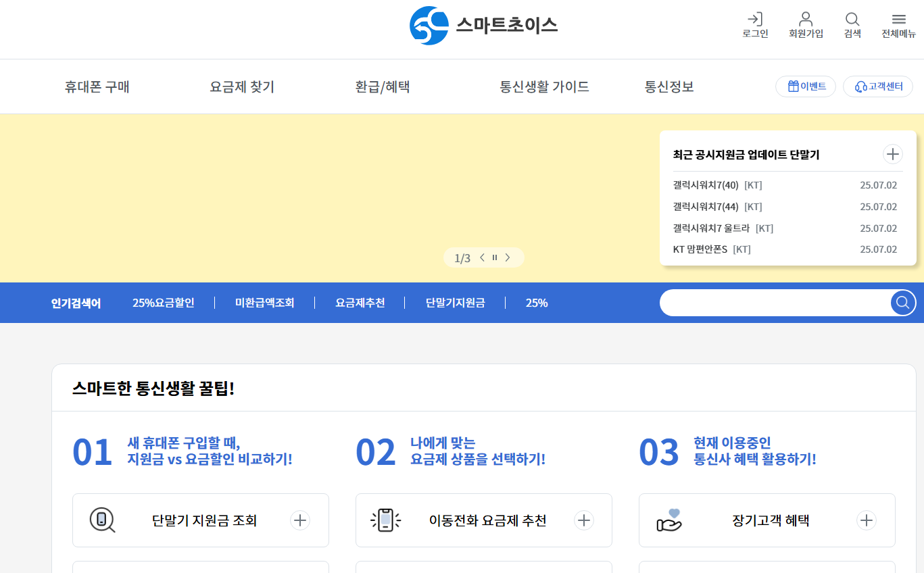The height and width of the screenshot is (573, 924).
Task: Click popular search 25%요금할인
Action: [x=164, y=303]
